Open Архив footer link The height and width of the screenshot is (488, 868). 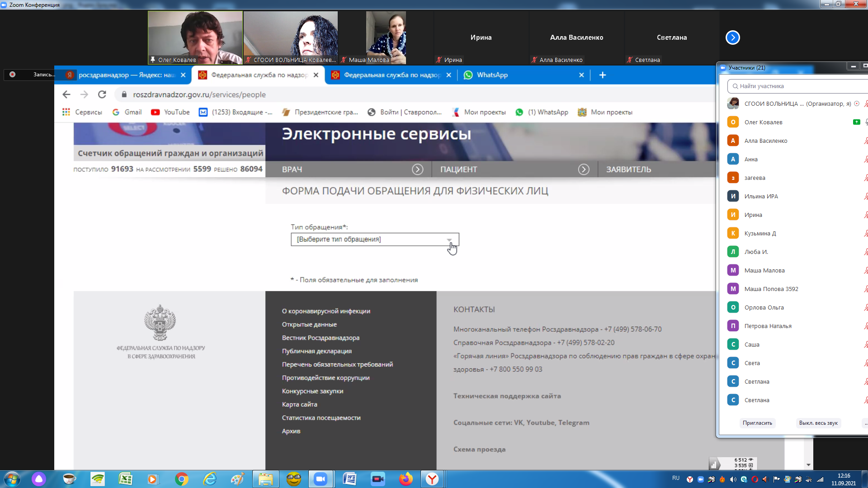coord(291,431)
